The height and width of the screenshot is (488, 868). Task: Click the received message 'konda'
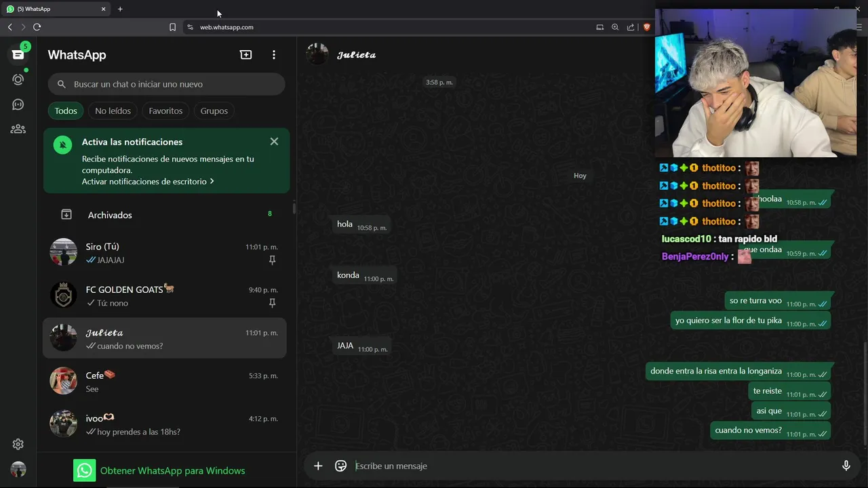point(364,276)
